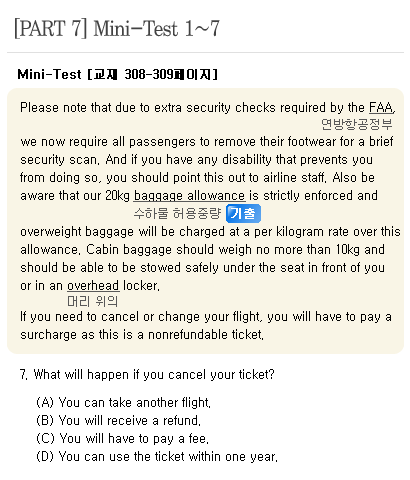Pick answer (D) use the ticket within one year

(x=157, y=457)
